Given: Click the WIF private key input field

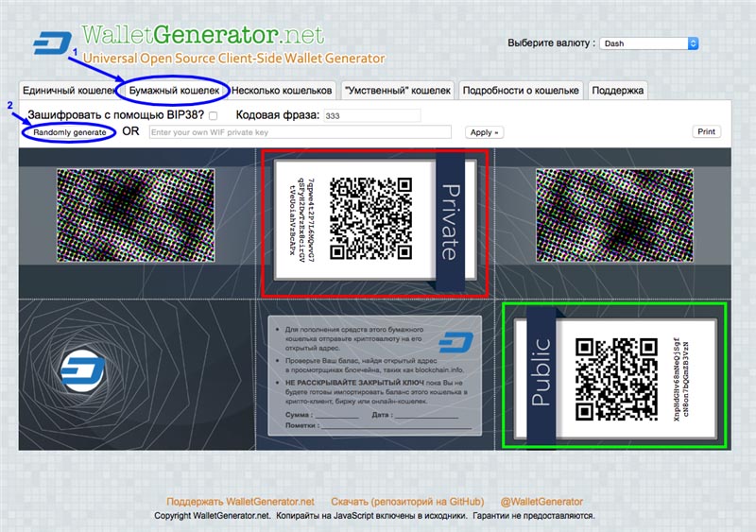Looking at the screenshot, I should (x=300, y=132).
